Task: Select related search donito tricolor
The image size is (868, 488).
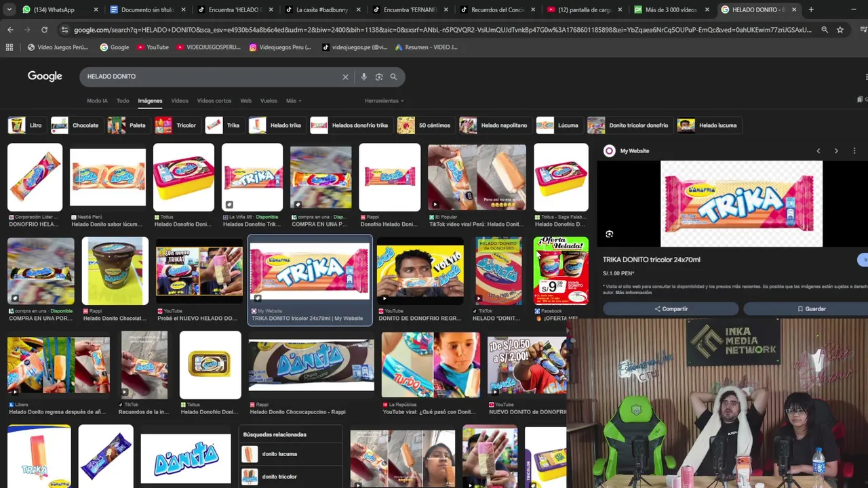Action: 292,476
